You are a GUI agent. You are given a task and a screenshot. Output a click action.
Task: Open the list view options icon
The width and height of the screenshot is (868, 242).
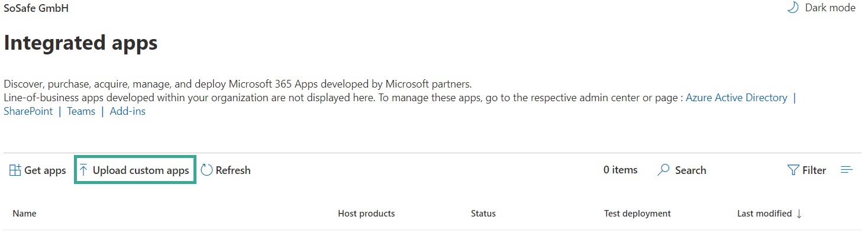coord(847,170)
